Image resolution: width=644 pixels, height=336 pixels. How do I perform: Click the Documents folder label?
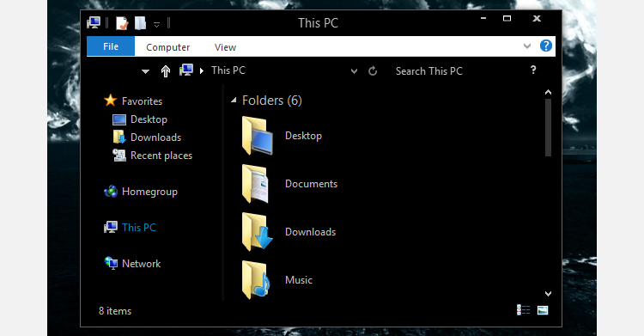(x=312, y=184)
